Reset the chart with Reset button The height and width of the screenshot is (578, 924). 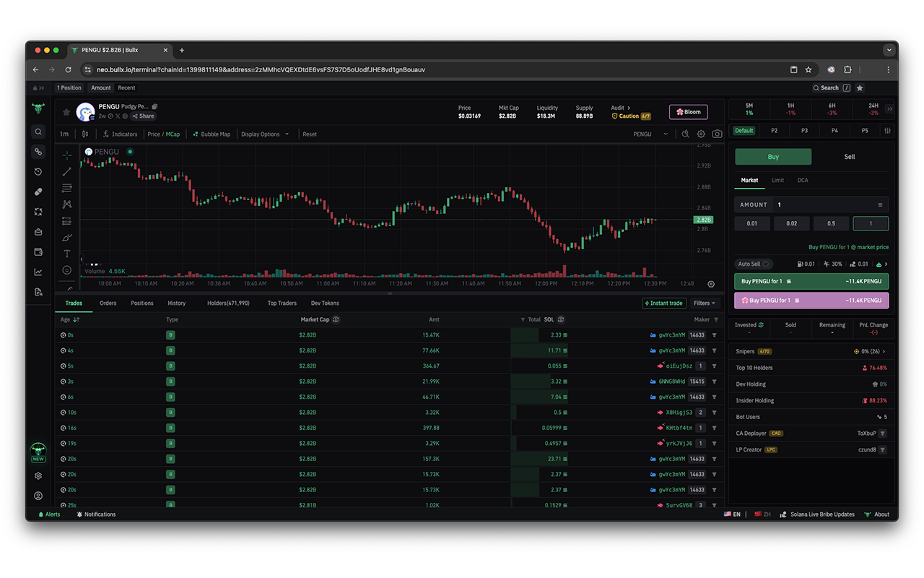click(x=310, y=134)
